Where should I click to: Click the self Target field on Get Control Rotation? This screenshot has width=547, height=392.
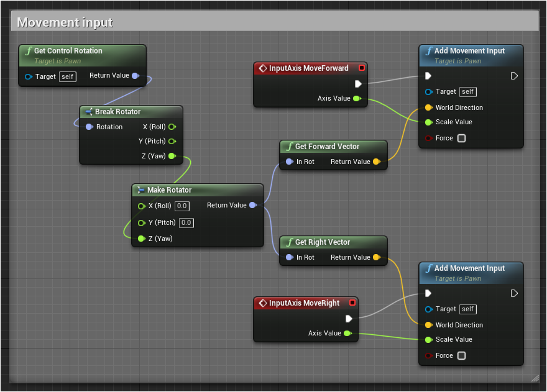[x=67, y=77]
